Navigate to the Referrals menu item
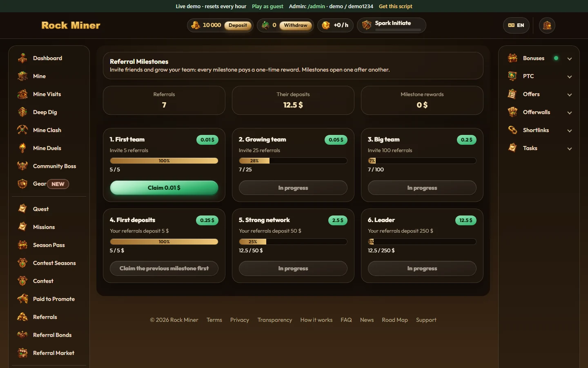588x368 pixels. (49, 317)
